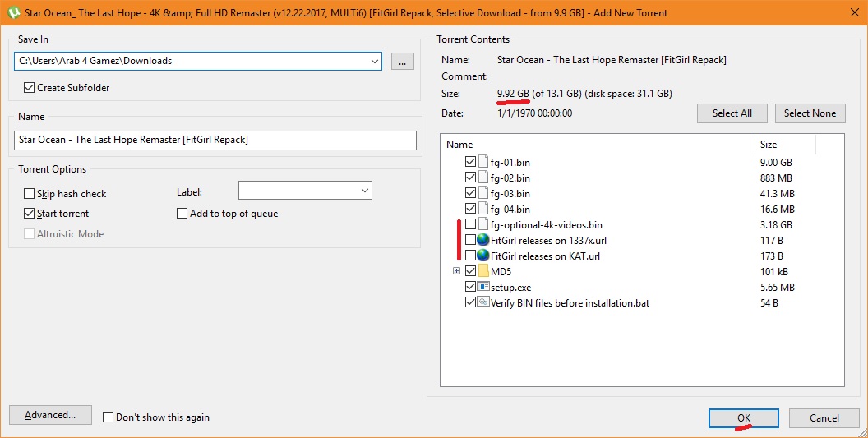Image resolution: width=868 pixels, height=438 pixels.
Task: Check the FitGirl releases on 1337x.url checkbox
Action: (x=470, y=240)
